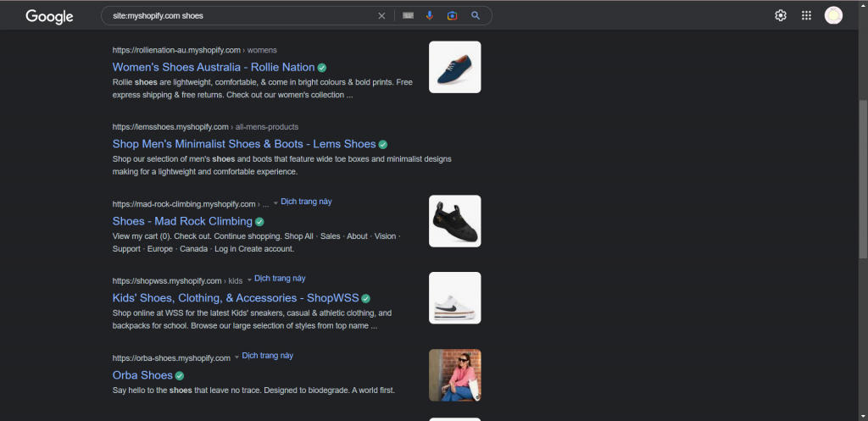Open the on-screen keyboard icon
Image resolution: width=868 pixels, height=421 pixels.
tap(408, 16)
